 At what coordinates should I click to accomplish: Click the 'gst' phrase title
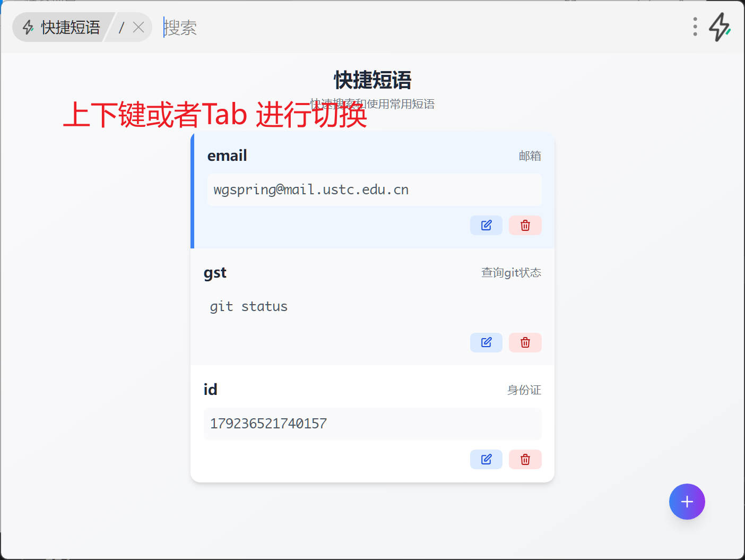[x=215, y=273]
